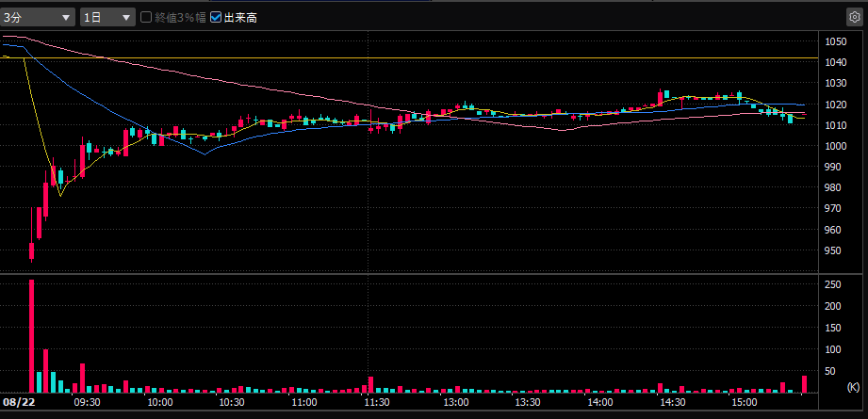Open the 3分 interval dropdown
Image resolution: width=868 pixels, height=419 pixels.
tap(38, 18)
